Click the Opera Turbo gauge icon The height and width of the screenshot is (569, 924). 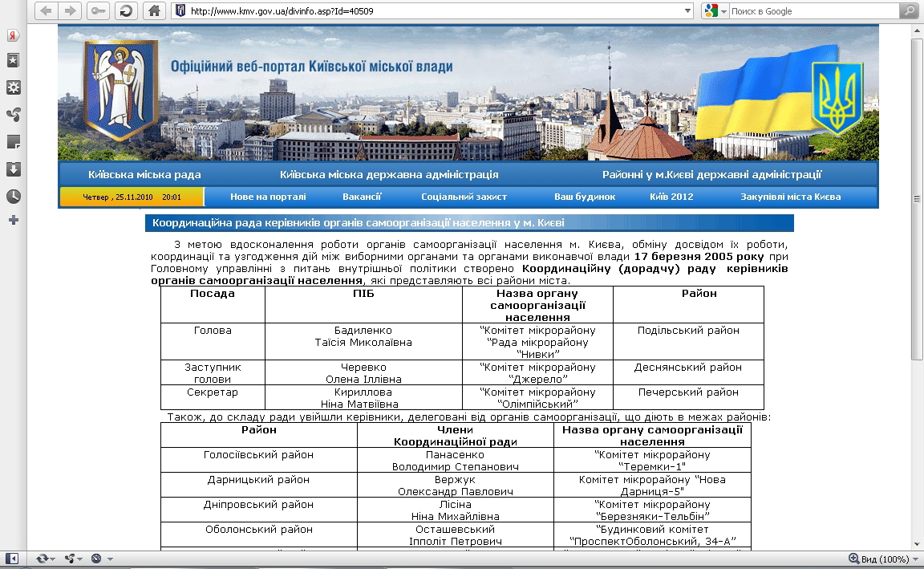(x=96, y=559)
